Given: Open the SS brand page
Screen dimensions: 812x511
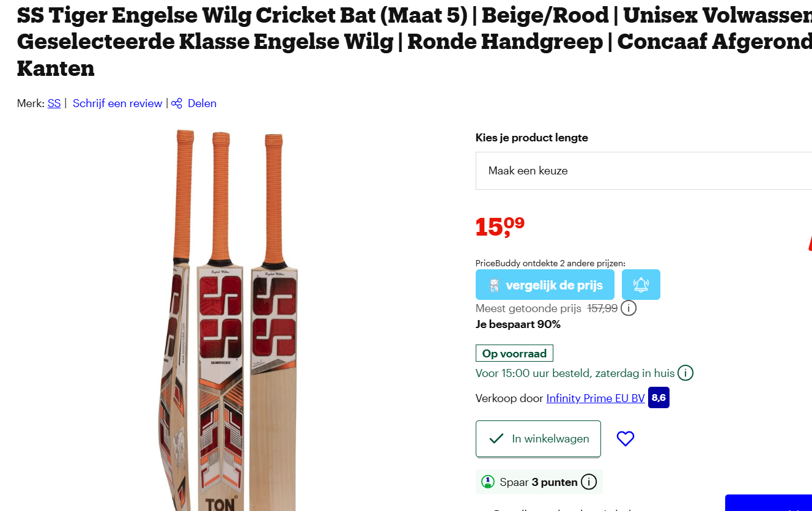Looking at the screenshot, I should 54,103.
